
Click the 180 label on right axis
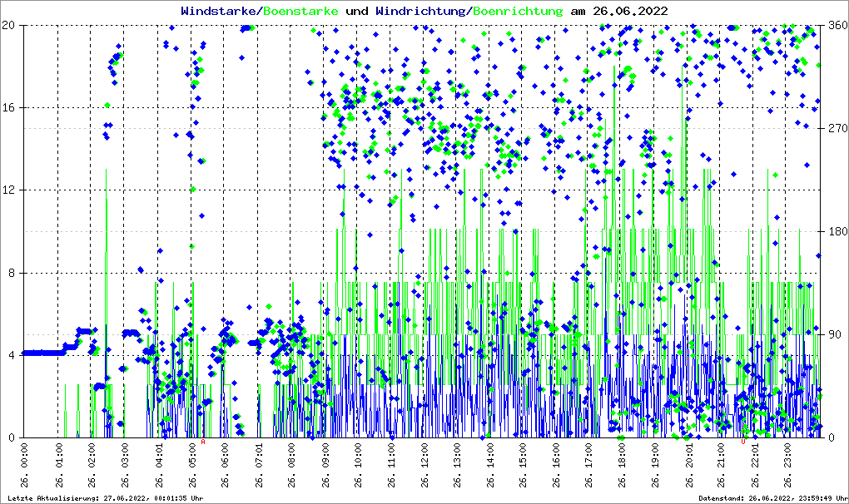[837, 232]
